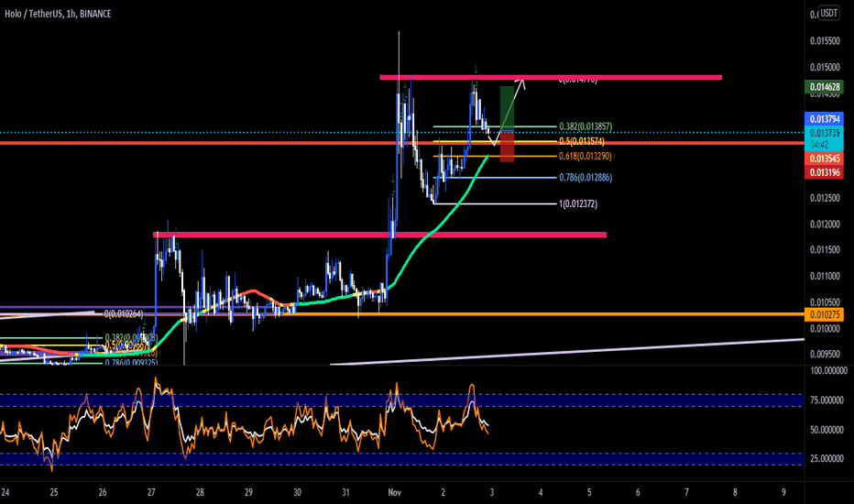Click the 9 date on the time axis
Viewport: 854px width, 504px height.
pos(783,492)
